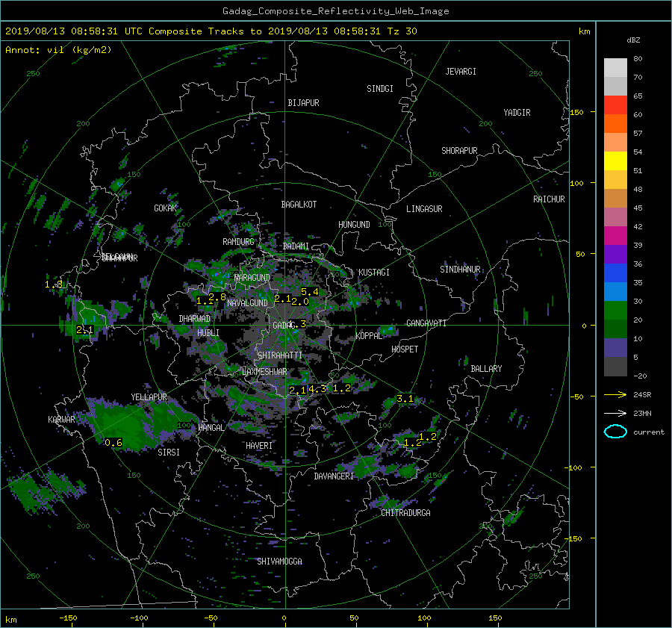Click the KOPPAL city label

click(369, 335)
